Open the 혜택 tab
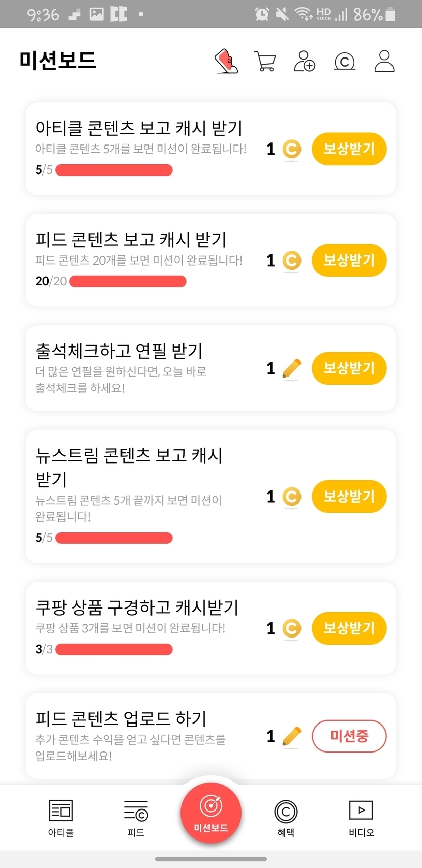The height and width of the screenshot is (868, 422). [286, 818]
